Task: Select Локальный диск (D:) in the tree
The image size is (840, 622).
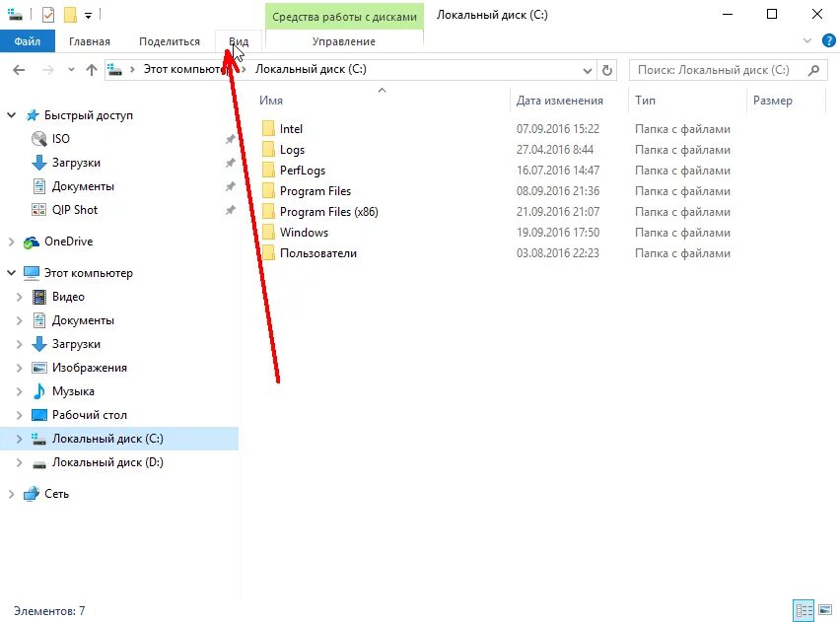Action: click(x=107, y=462)
